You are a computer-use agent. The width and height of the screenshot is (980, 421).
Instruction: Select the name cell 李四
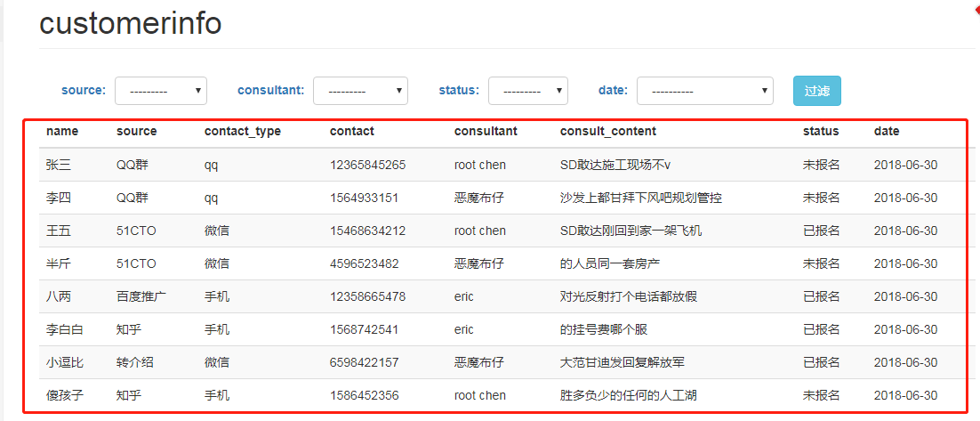(x=59, y=198)
